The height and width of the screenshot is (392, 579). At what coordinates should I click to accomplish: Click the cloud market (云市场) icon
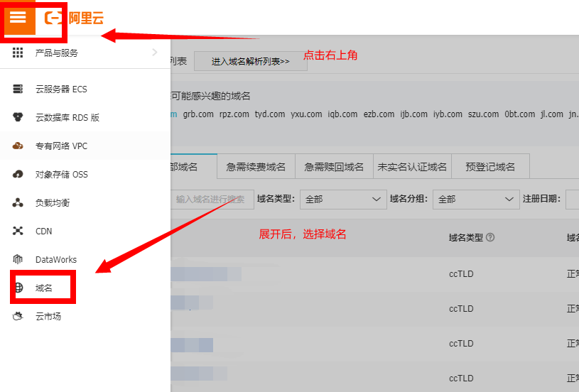click(18, 316)
